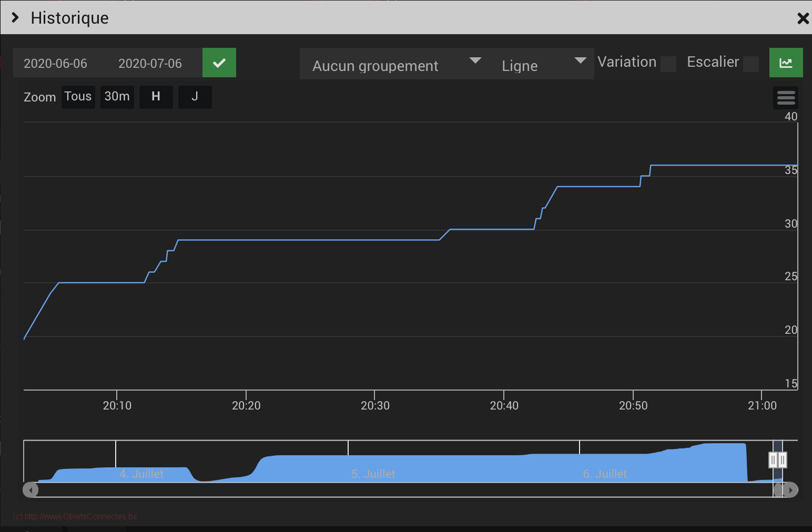Set zoom to H (hour)
The image size is (812, 532).
(156, 97)
